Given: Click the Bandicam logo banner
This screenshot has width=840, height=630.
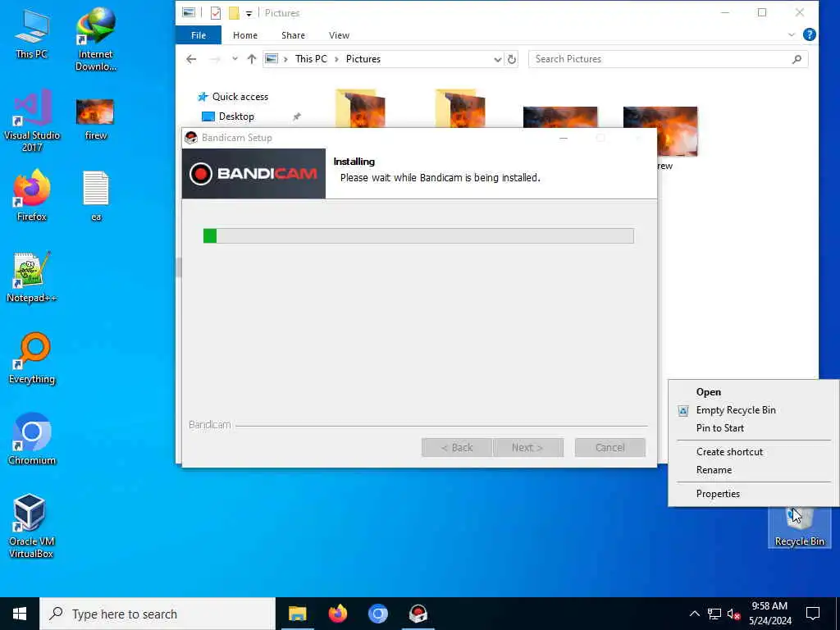Looking at the screenshot, I should tap(253, 174).
